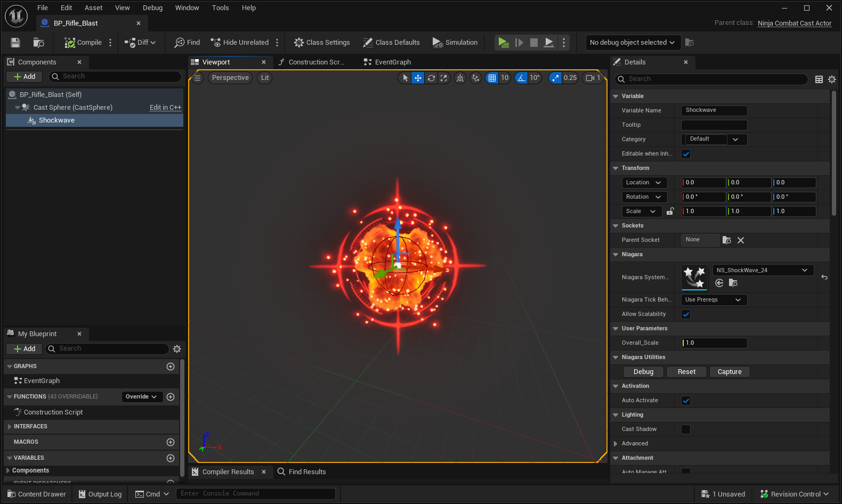Clear the Parent Socket with X icon

pyautogui.click(x=741, y=240)
